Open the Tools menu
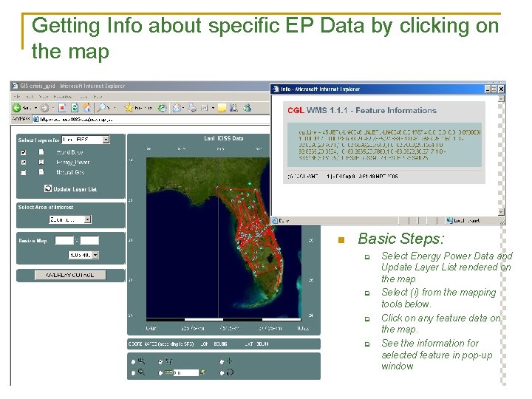Image resolution: width=532 pixels, height=399 pixels. (x=83, y=97)
